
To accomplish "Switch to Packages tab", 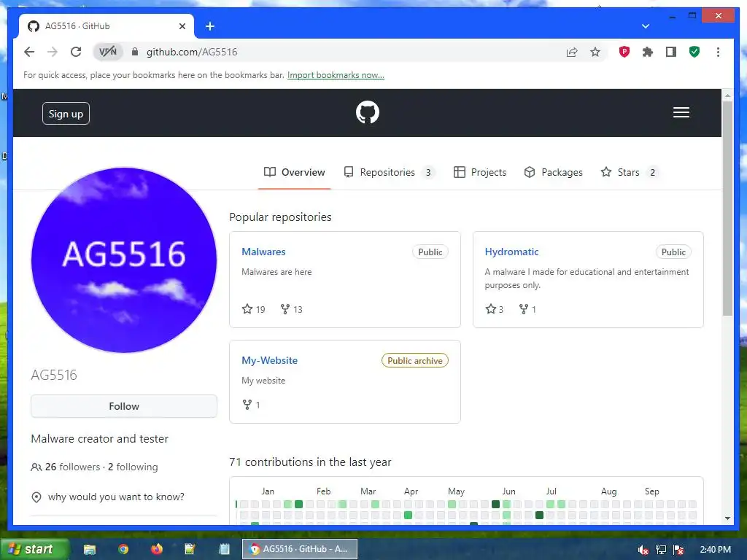I will pos(553,172).
